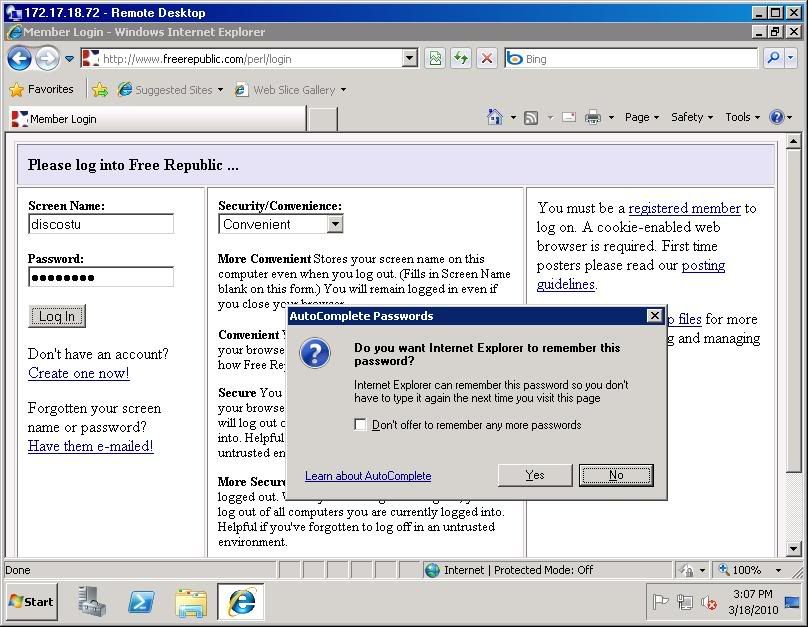
Task: Click the Bing search magnifier icon
Action: point(772,58)
